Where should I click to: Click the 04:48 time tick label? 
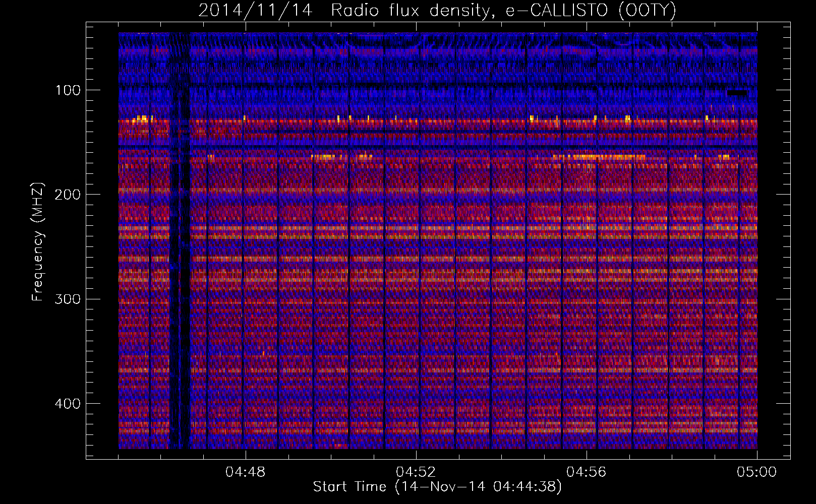click(x=246, y=472)
